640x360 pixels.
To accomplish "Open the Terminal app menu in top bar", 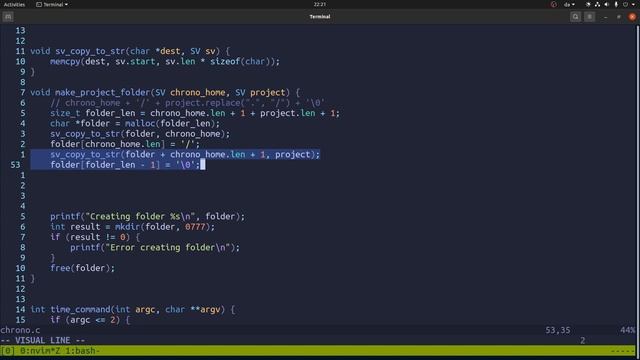I will 52,4.
